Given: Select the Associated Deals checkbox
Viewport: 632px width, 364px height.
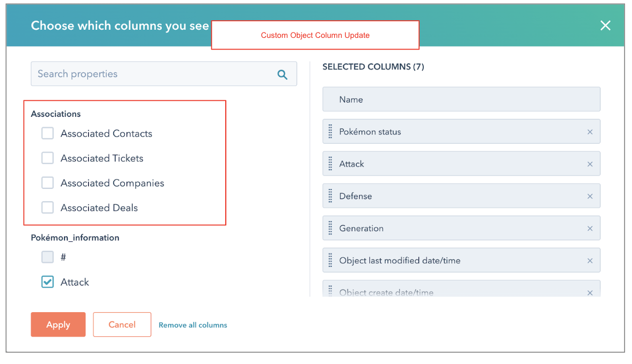Looking at the screenshot, I should pyautogui.click(x=48, y=208).
